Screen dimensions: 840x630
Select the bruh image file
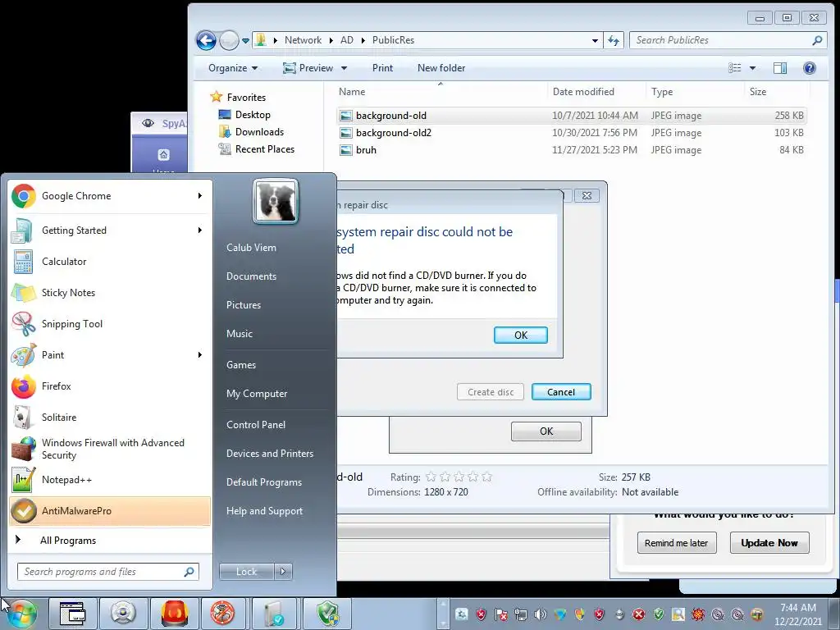point(571,150)
